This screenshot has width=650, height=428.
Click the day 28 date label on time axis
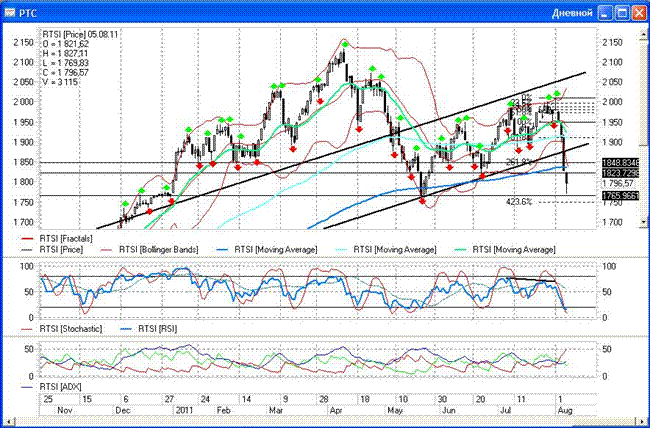[x=324, y=399]
